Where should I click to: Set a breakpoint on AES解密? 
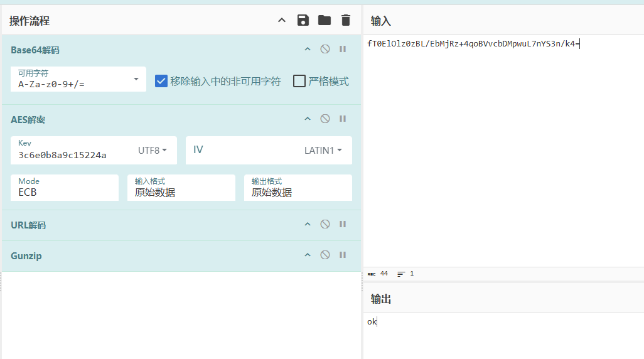[343, 119]
